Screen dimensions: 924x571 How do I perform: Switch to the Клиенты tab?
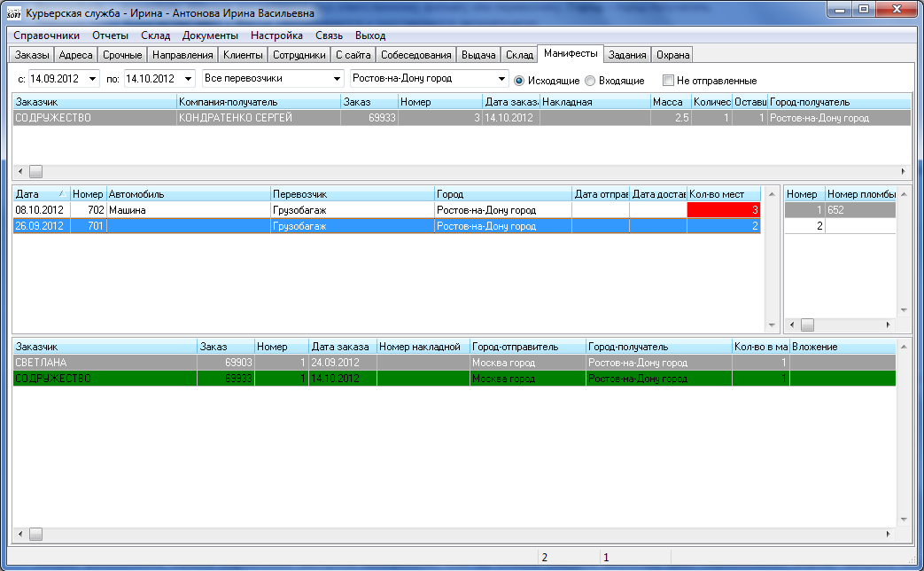(243, 55)
